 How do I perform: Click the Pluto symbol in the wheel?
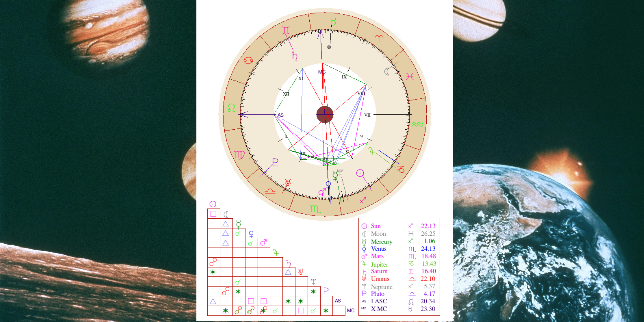(275, 163)
